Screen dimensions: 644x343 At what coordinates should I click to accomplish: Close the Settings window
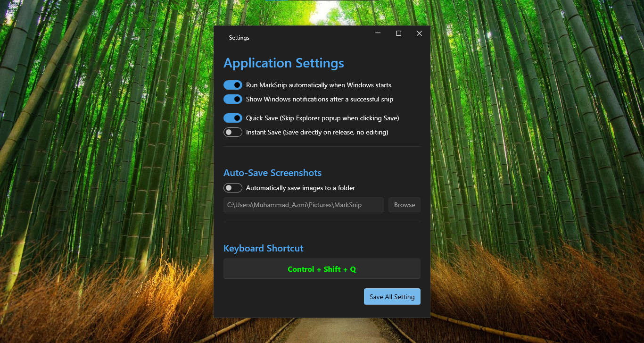click(419, 33)
